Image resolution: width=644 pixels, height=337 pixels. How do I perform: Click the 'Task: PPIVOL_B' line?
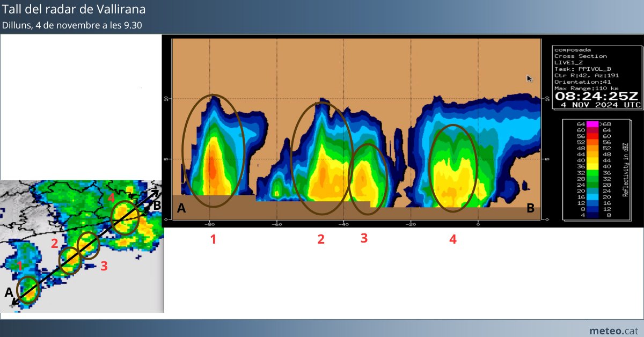(x=583, y=69)
